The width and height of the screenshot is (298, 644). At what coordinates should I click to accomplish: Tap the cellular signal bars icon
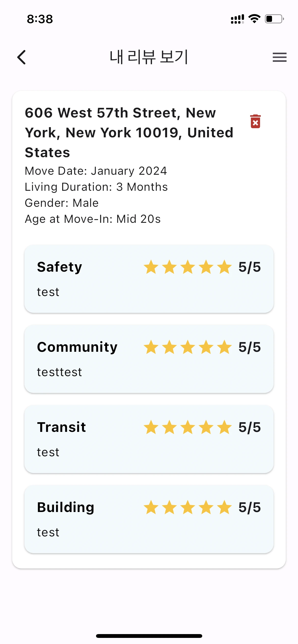coord(237,19)
